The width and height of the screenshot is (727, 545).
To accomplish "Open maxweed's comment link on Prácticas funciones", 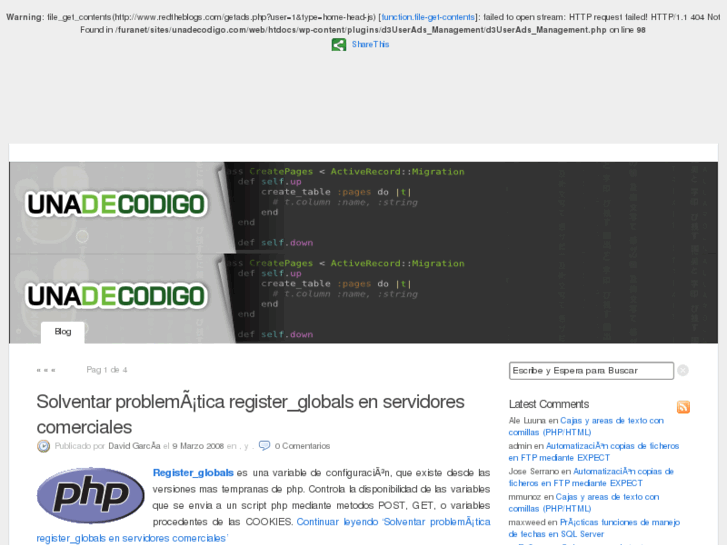I will [x=594, y=528].
